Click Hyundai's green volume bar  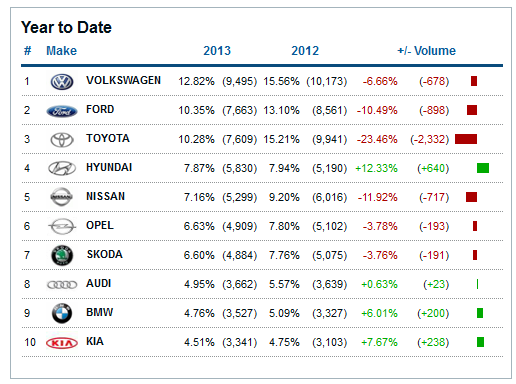(483, 168)
